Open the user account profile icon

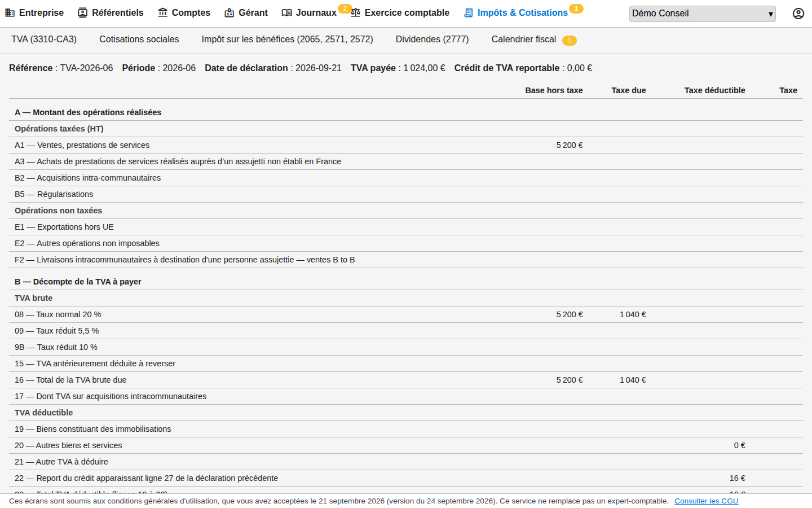click(x=798, y=14)
